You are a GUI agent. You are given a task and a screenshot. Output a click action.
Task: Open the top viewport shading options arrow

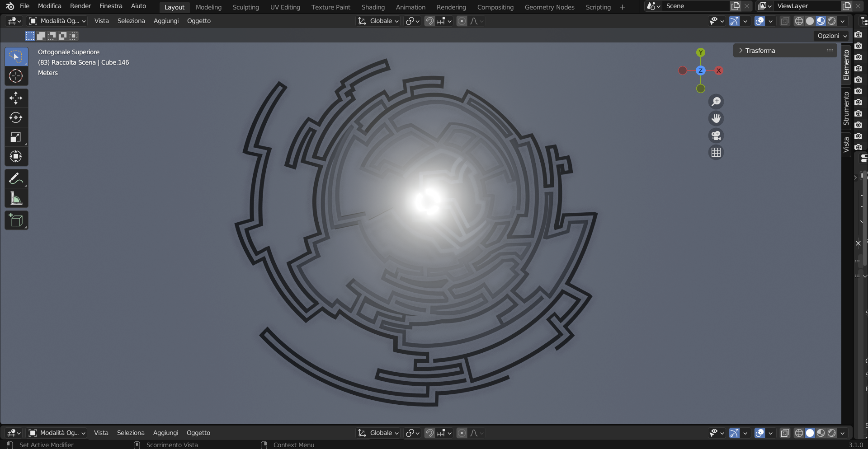(843, 21)
